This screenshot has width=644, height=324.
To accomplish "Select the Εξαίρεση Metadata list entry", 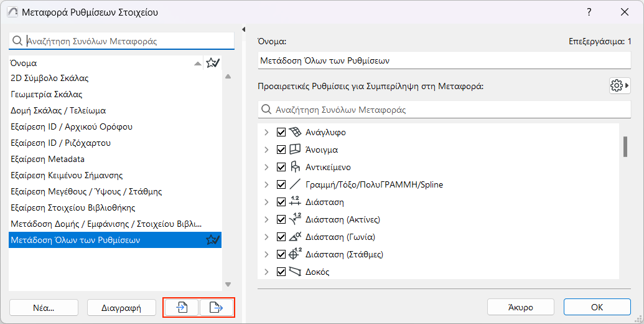I will [48, 159].
